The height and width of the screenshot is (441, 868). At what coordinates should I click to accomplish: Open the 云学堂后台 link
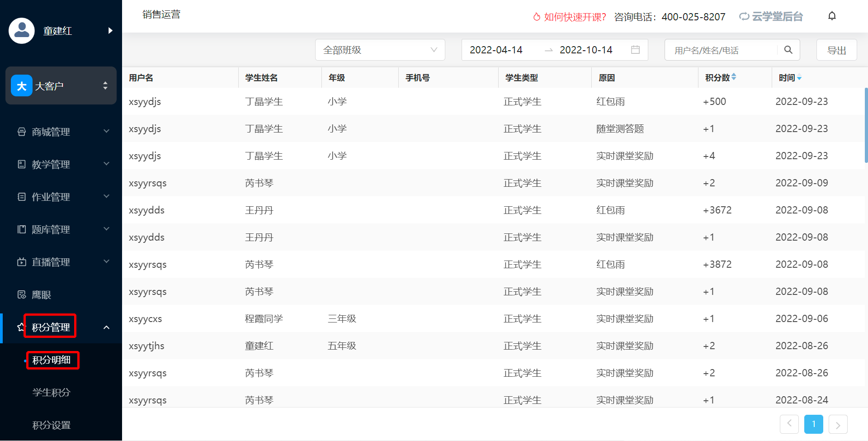coord(771,17)
